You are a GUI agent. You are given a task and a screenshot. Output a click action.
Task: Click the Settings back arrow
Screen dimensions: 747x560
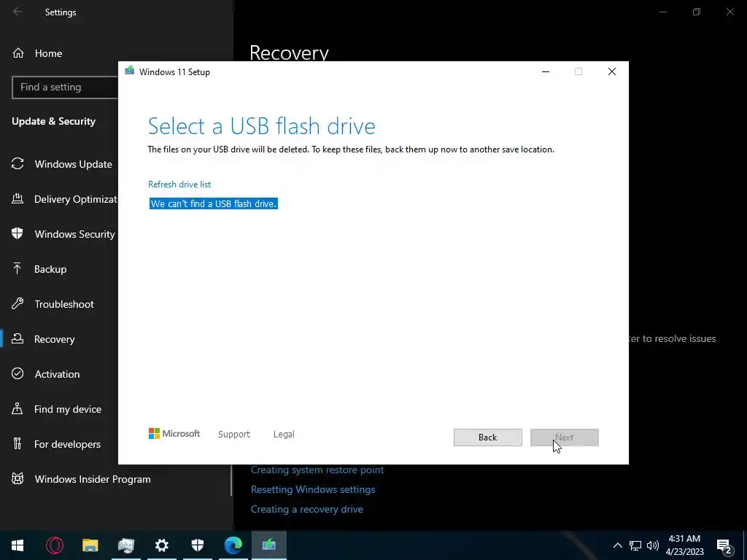coord(18,12)
